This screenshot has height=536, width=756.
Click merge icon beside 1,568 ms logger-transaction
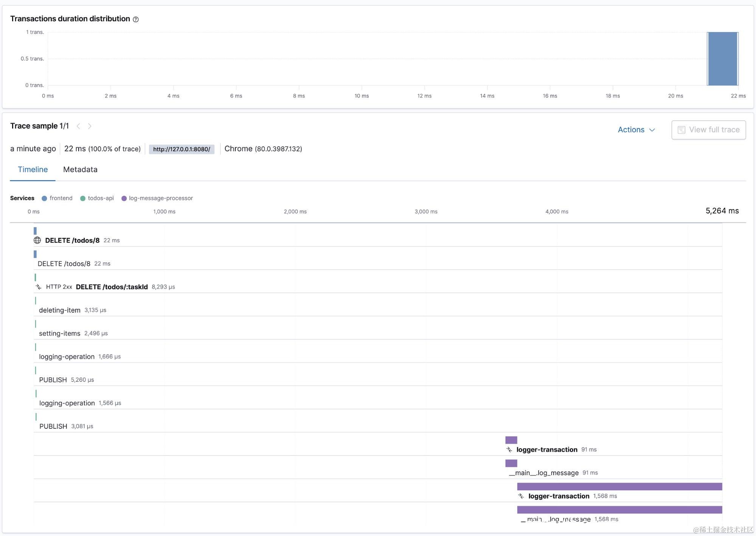pos(521,496)
